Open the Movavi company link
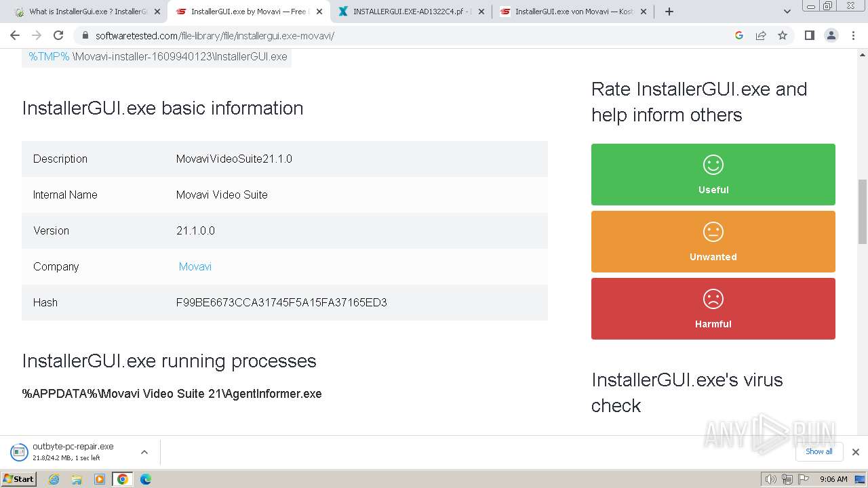Screen dimensions: 868x488 tap(195, 266)
